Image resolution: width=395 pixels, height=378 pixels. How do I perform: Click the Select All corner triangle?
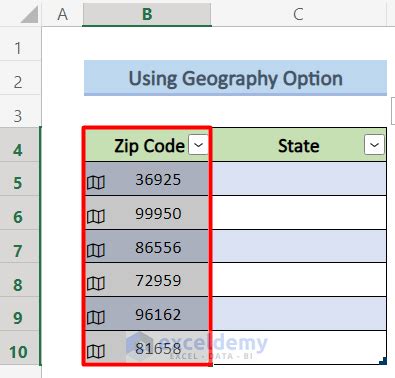pyautogui.click(x=29, y=15)
